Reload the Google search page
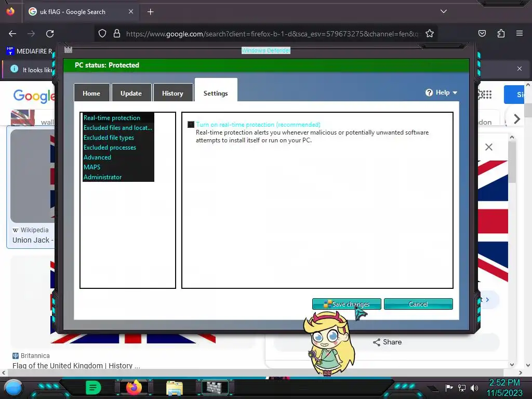This screenshot has height=399, width=532. tap(50, 34)
